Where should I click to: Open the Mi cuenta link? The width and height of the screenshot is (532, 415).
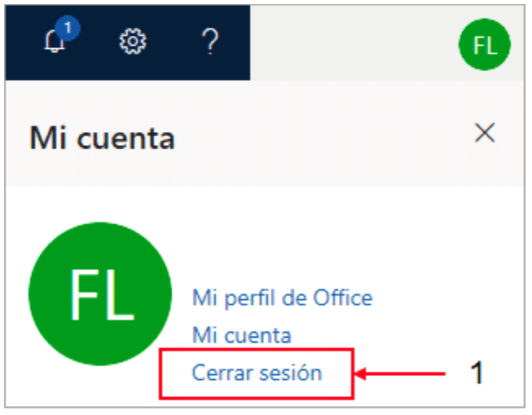242,335
